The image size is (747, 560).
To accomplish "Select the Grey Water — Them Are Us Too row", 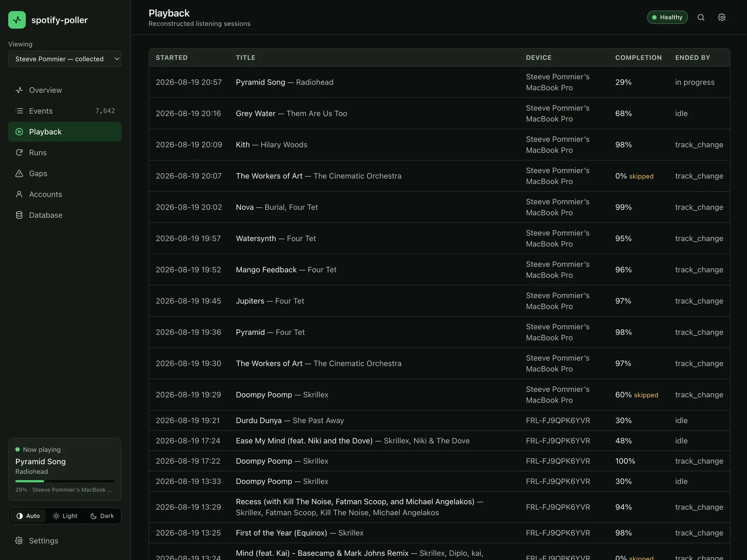I will 439,113.
